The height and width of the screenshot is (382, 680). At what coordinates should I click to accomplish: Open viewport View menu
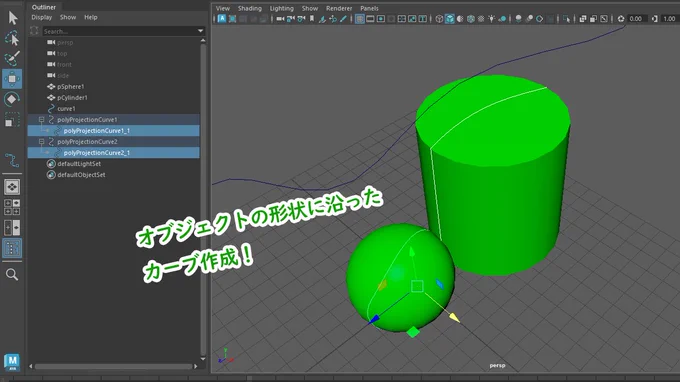(x=223, y=8)
